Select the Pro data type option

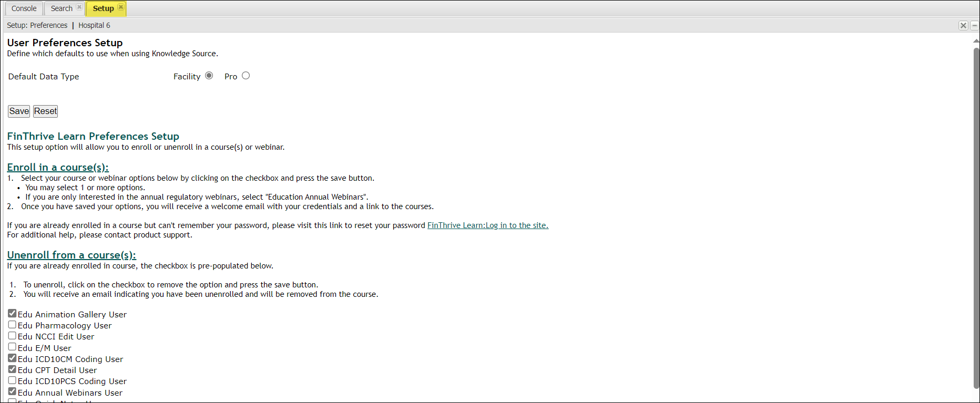coord(246,76)
